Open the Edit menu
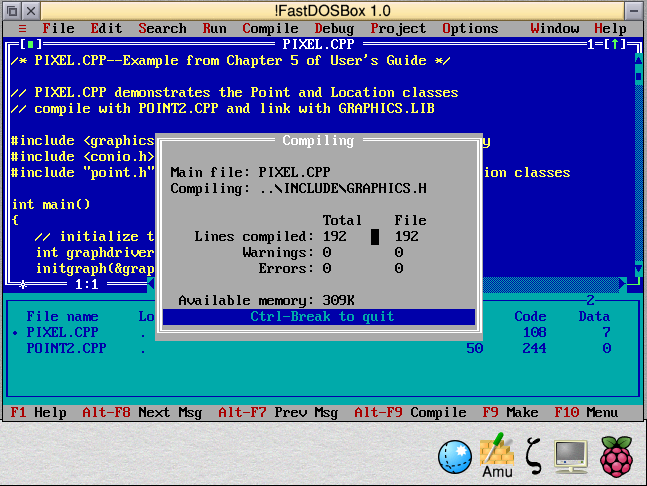This screenshot has height=486, width=647. pos(106,28)
